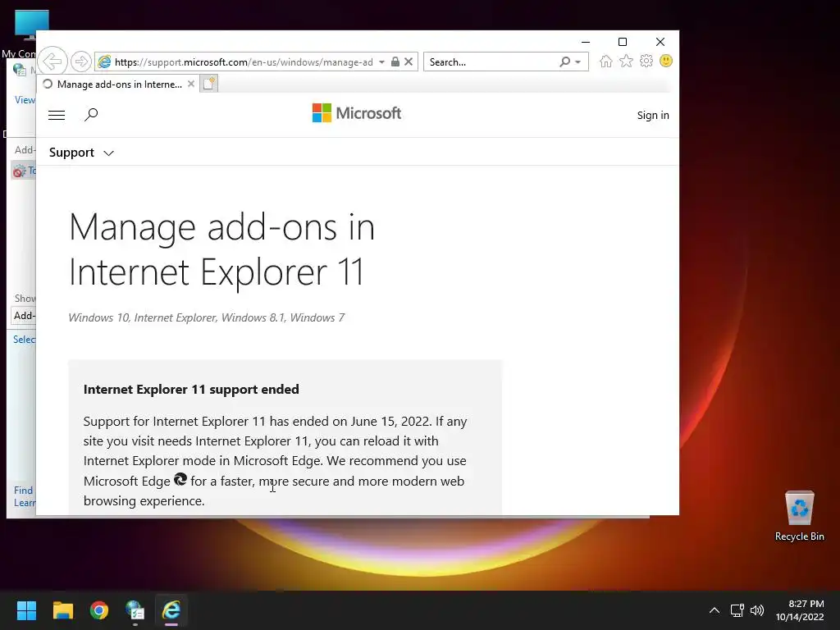Viewport: 840px width, 630px height.
Task: Open the IE Tools gear icon
Action: click(x=646, y=61)
